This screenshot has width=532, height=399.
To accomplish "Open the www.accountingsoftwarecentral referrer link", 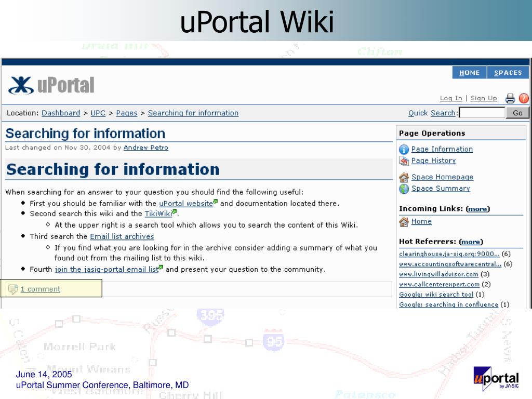I will pyautogui.click(x=450, y=264).
